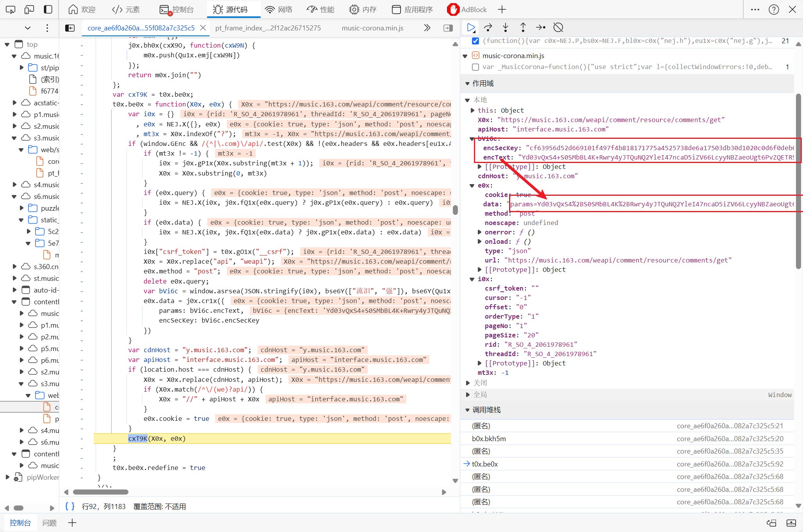
Task: Click the scope panel vertical scrollbar
Action: 798,181
